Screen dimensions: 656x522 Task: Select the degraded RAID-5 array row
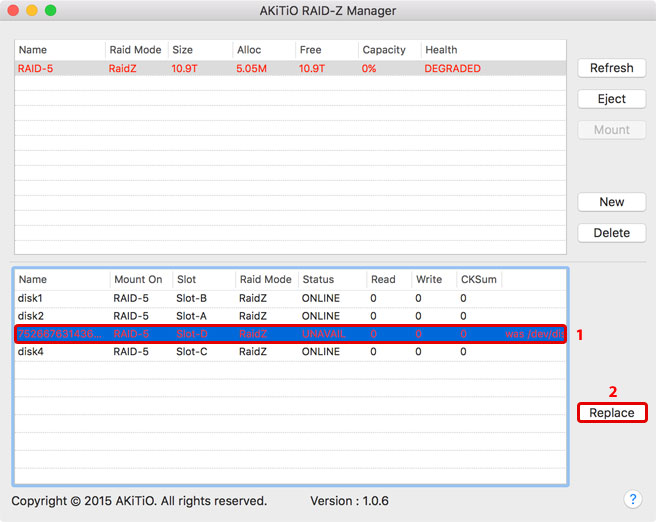(x=290, y=69)
